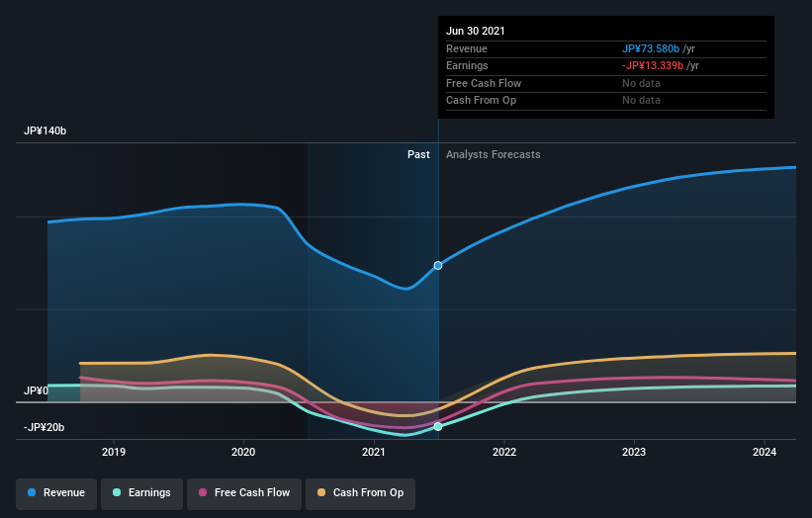Click the Past section label
Viewport: 812px width, 518px height.
point(418,155)
